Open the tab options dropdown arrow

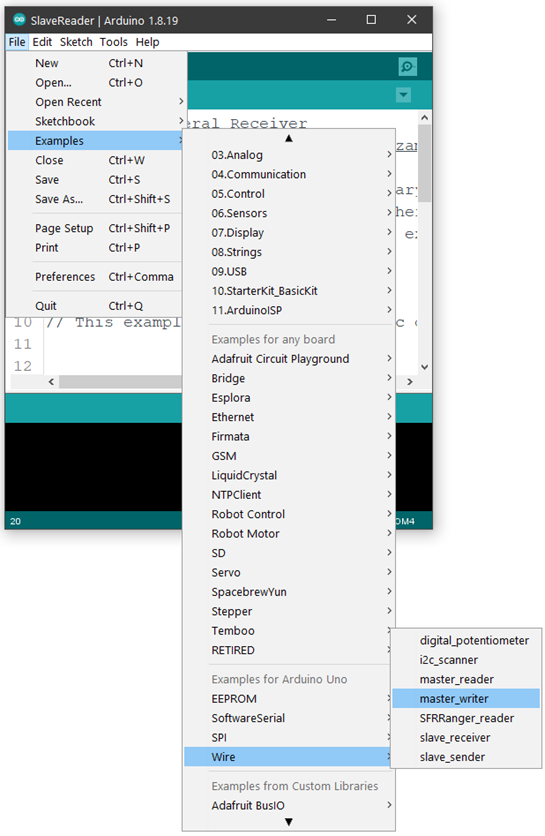point(404,95)
